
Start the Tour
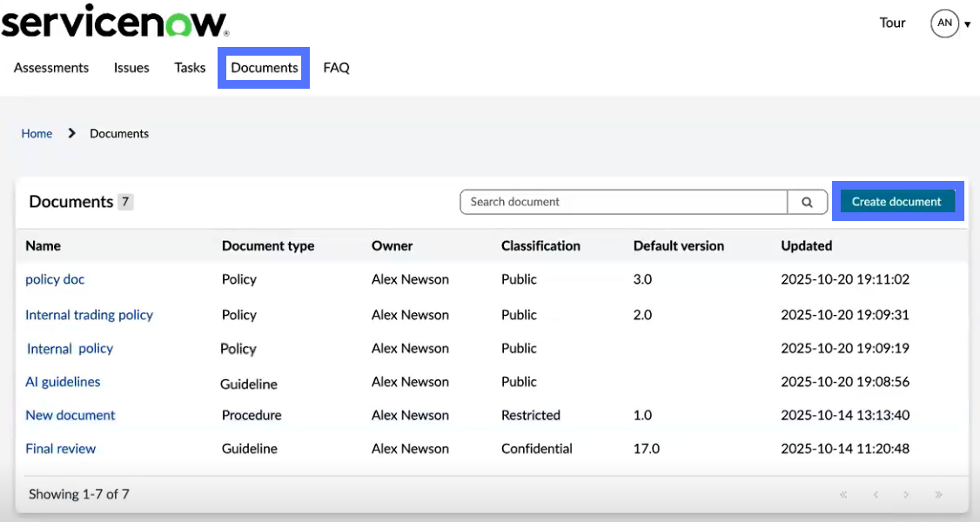click(892, 23)
